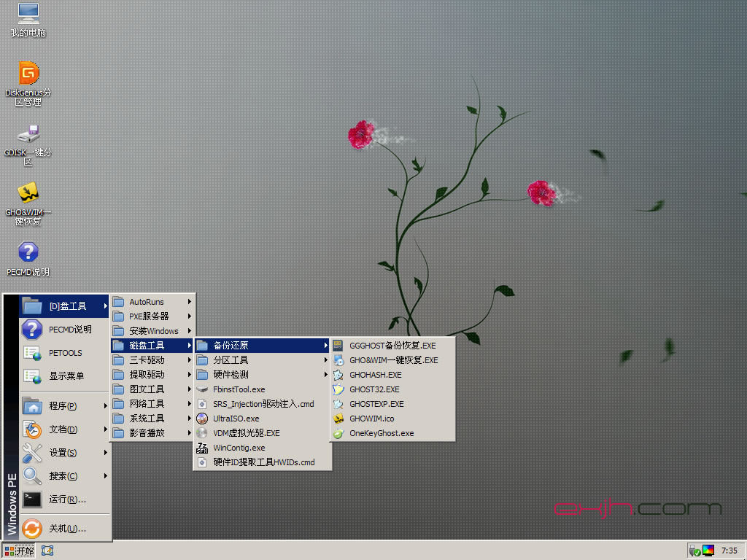This screenshot has height=560, width=747.
Task: Open the PECMD说明 help desktop icon
Action: 28,252
